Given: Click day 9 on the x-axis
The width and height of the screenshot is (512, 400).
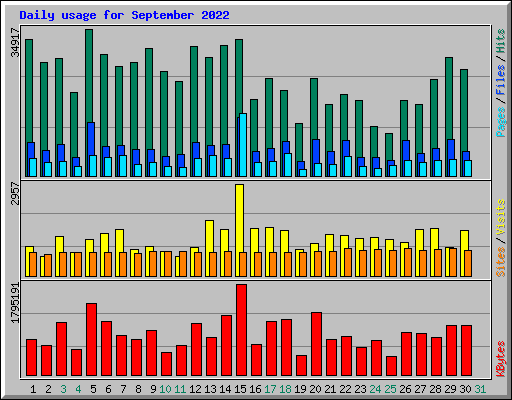Looking at the screenshot, I should [153, 389].
